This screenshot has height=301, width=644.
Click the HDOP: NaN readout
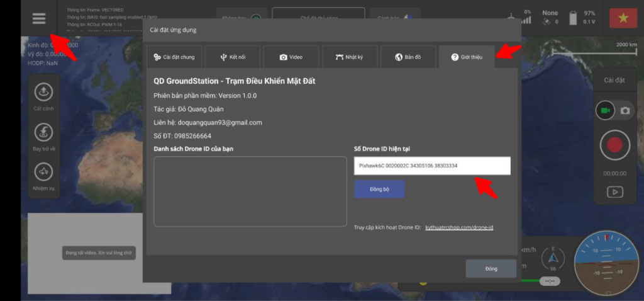43,64
